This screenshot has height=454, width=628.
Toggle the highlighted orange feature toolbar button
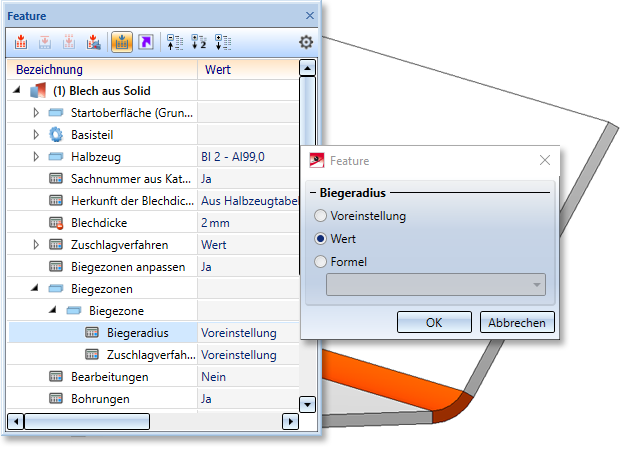point(122,42)
